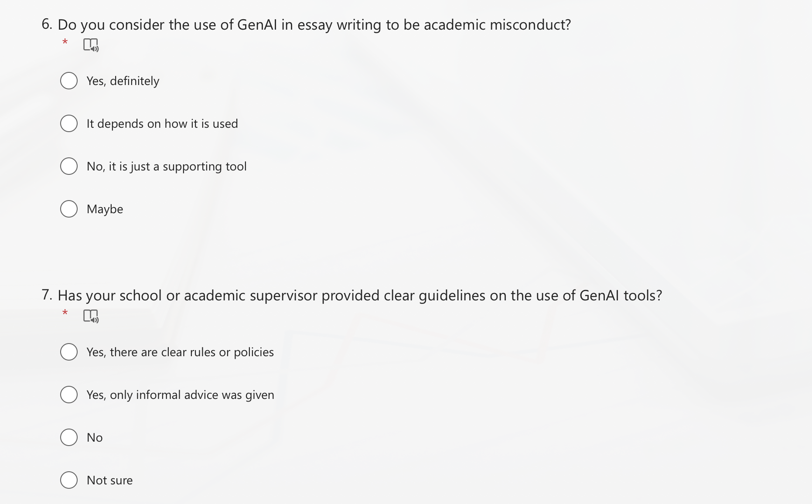Click question 6 title about academic misconduct

(x=314, y=25)
